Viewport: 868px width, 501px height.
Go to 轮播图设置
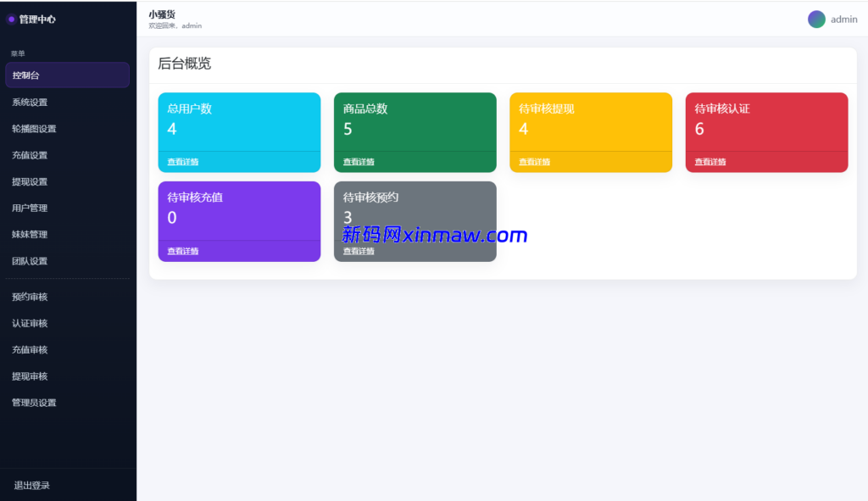tap(67, 129)
